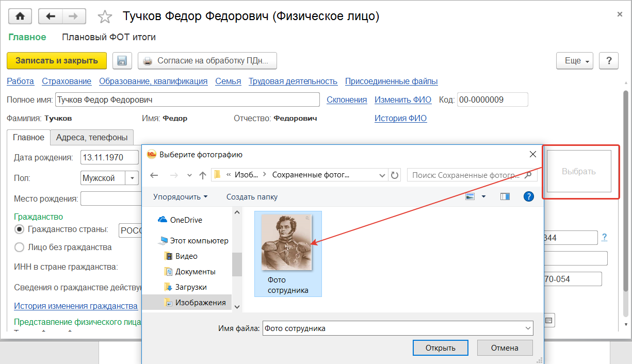Open blue help icon in file dialog
Screen dimensions: 632x364
(528, 196)
